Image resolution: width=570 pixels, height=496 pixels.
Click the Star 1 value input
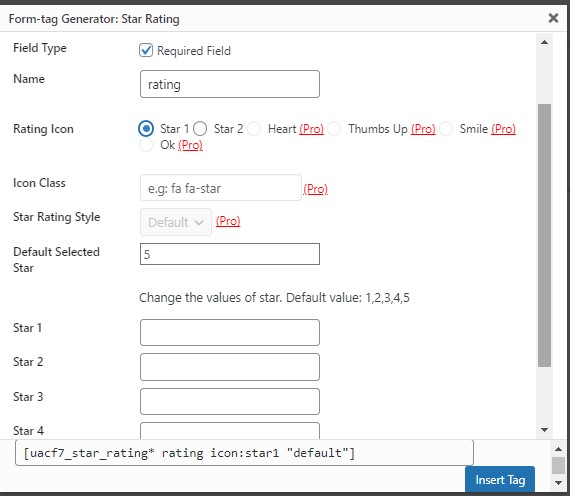[x=230, y=332]
